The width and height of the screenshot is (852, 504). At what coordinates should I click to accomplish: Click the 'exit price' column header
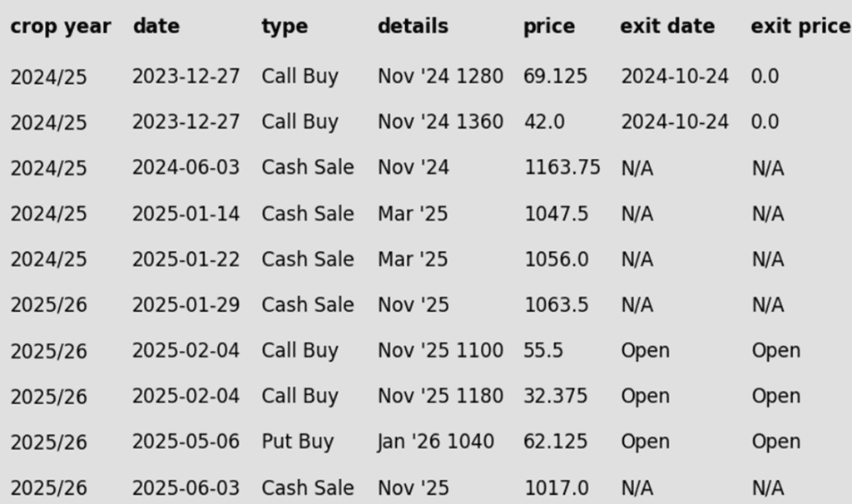pos(801,27)
